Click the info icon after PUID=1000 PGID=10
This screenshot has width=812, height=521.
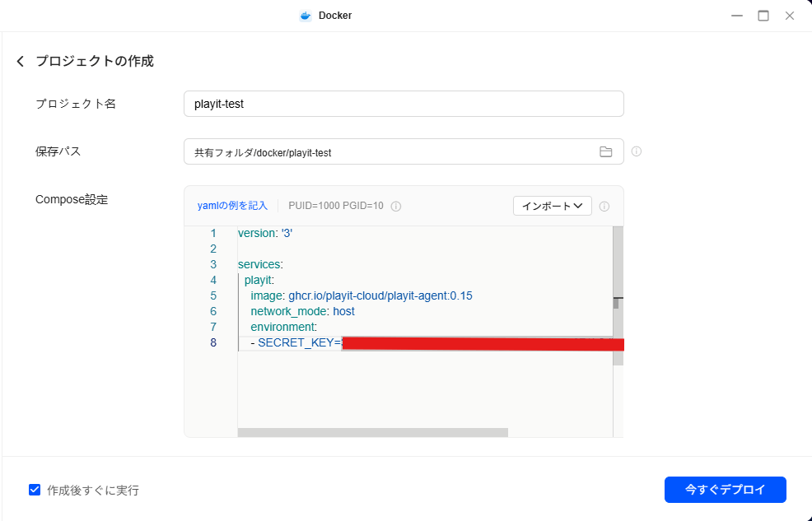pos(396,206)
